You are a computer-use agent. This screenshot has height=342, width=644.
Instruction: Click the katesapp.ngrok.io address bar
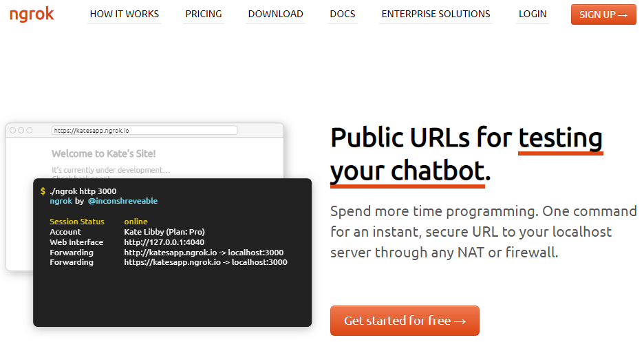[144, 131]
